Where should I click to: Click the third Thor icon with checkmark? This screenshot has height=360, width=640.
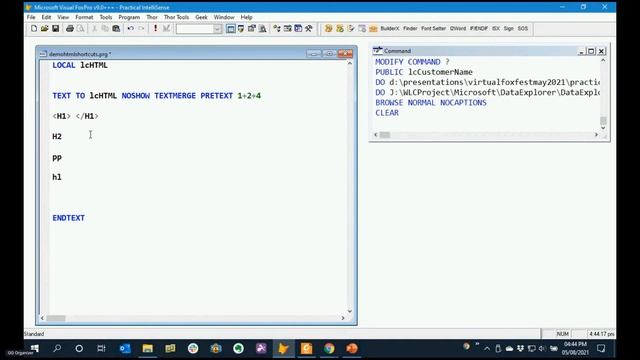(x=351, y=29)
